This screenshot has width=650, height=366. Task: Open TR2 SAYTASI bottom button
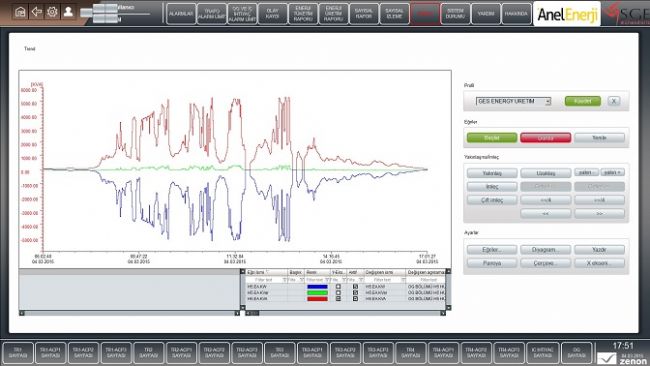(x=148, y=353)
